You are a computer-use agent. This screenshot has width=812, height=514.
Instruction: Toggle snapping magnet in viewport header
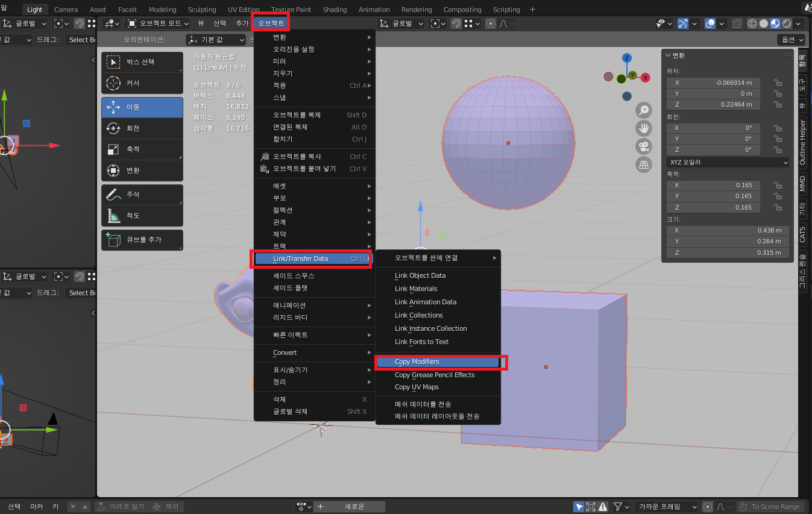pos(457,24)
